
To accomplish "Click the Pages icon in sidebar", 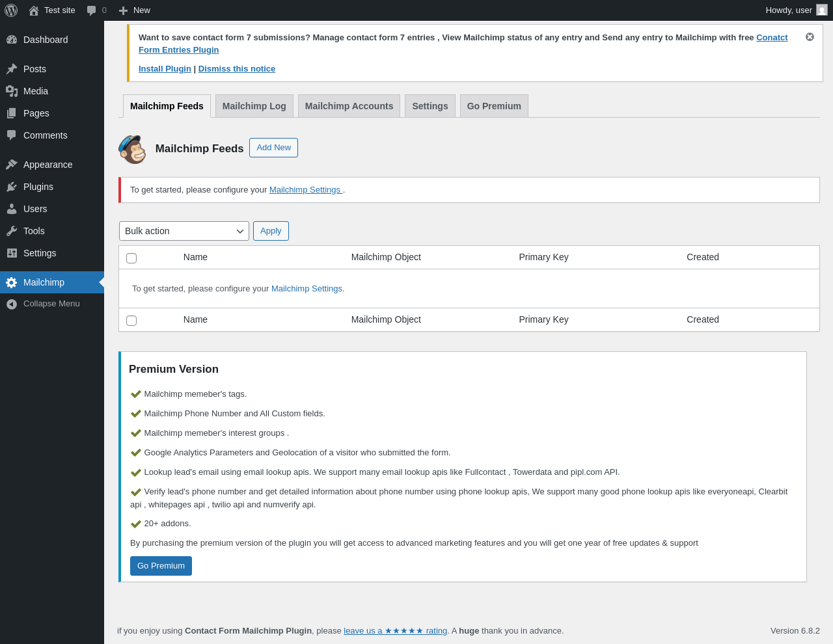I will click(x=12, y=113).
